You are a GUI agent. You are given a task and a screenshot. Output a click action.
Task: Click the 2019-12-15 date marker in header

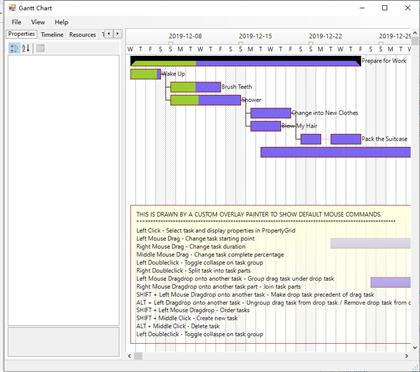coord(255,36)
